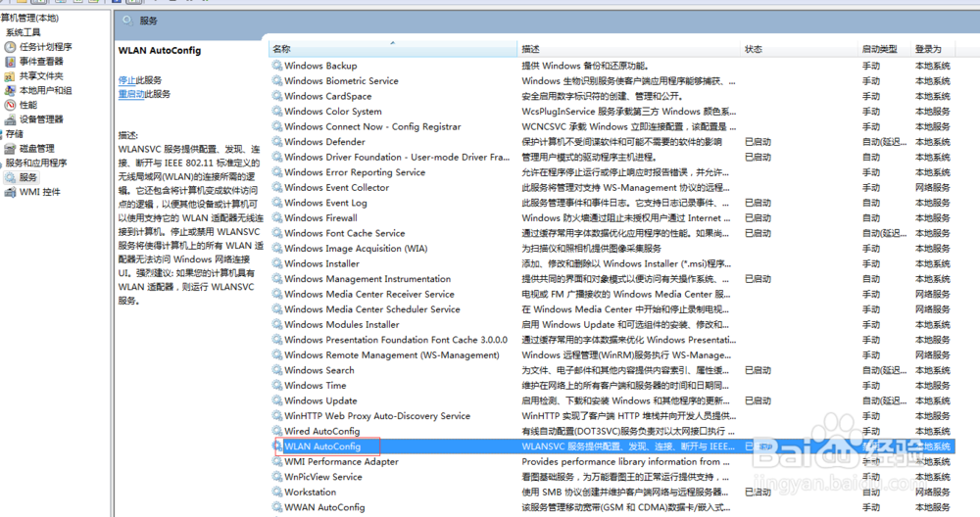This screenshot has width=980, height=517.
Task: Open 设备管理器 tree item
Action: point(41,119)
